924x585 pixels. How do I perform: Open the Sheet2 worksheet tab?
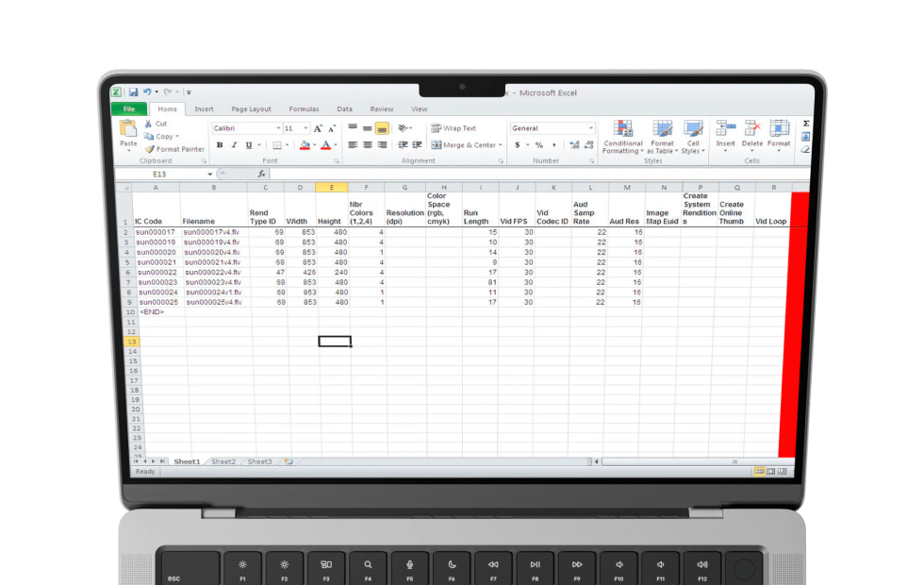[x=223, y=461]
